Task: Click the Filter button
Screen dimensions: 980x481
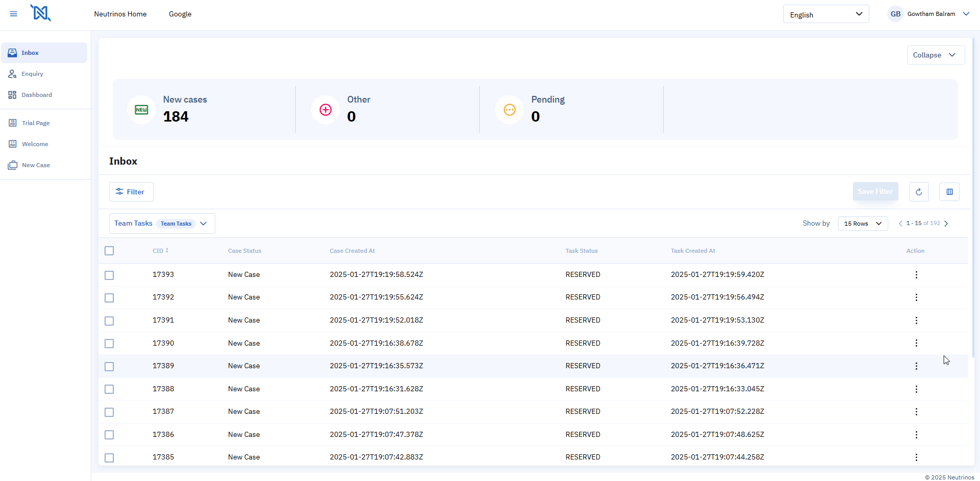Action: point(131,192)
